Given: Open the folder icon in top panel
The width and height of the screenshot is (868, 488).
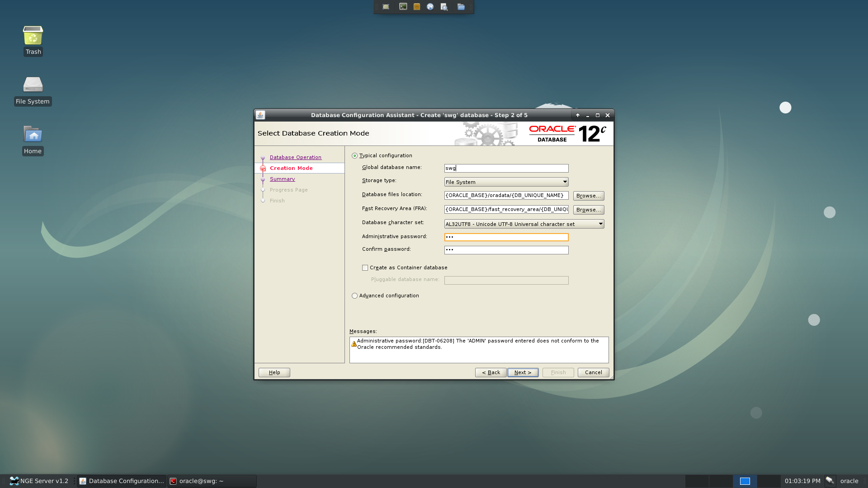Looking at the screenshot, I should coord(461,7).
